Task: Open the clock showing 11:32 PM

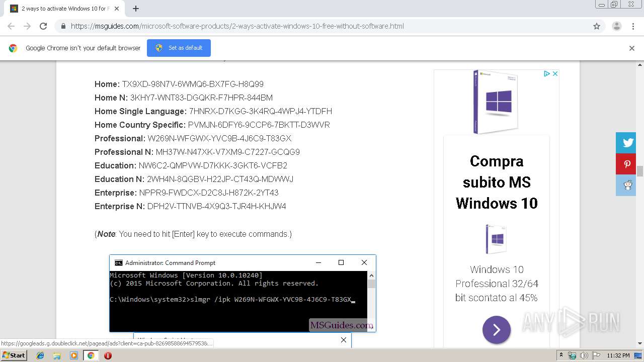Action: point(618,355)
